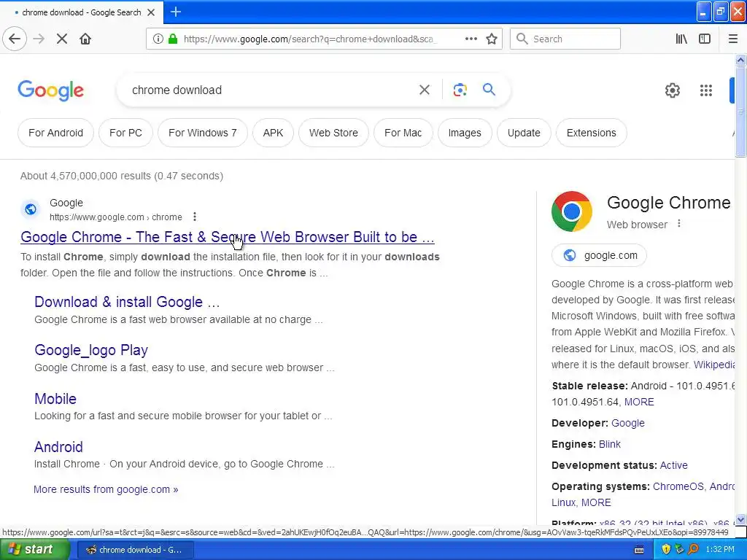Search by image with Google Lens icon
The height and width of the screenshot is (560, 747).
click(x=460, y=90)
